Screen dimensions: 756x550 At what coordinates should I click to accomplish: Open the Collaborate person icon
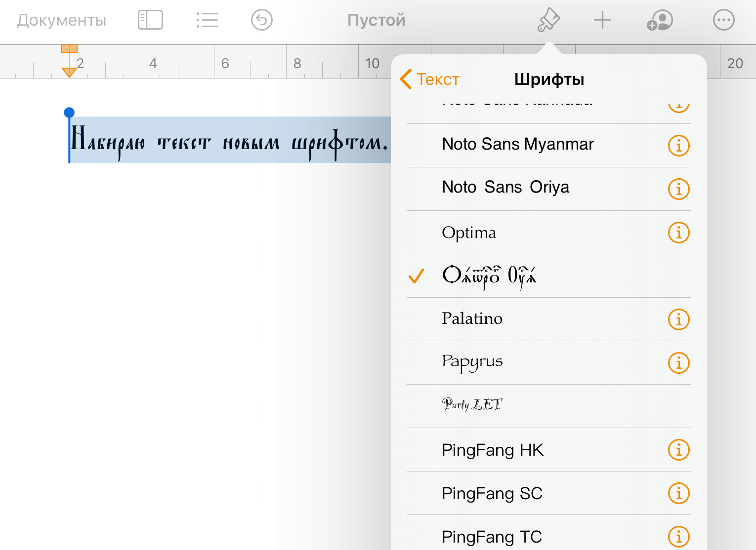tap(660, 21)
